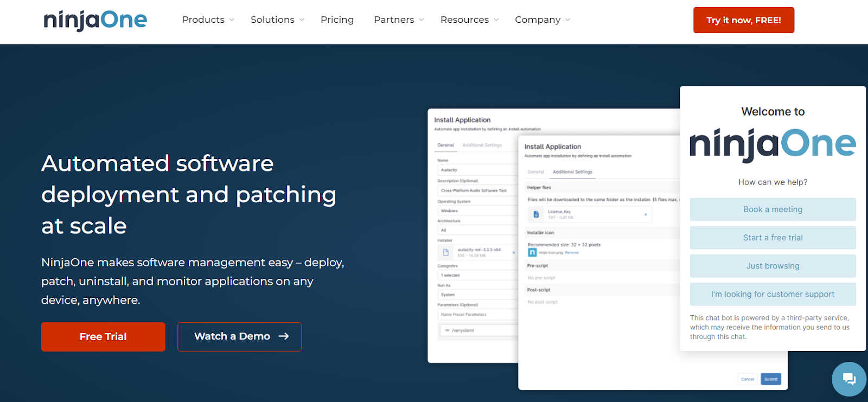Screen dimensions: 868x402
Task: Open the Company menu
Action: 538,20
